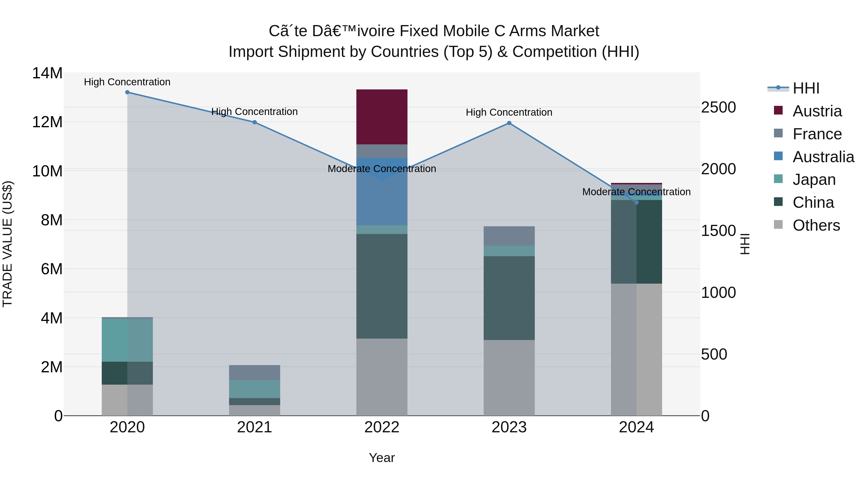Image resolution: width=868 pixels, height=488 pixels.
Task: Toggle the HHI legend entry
Action: (x=793, y=88)
